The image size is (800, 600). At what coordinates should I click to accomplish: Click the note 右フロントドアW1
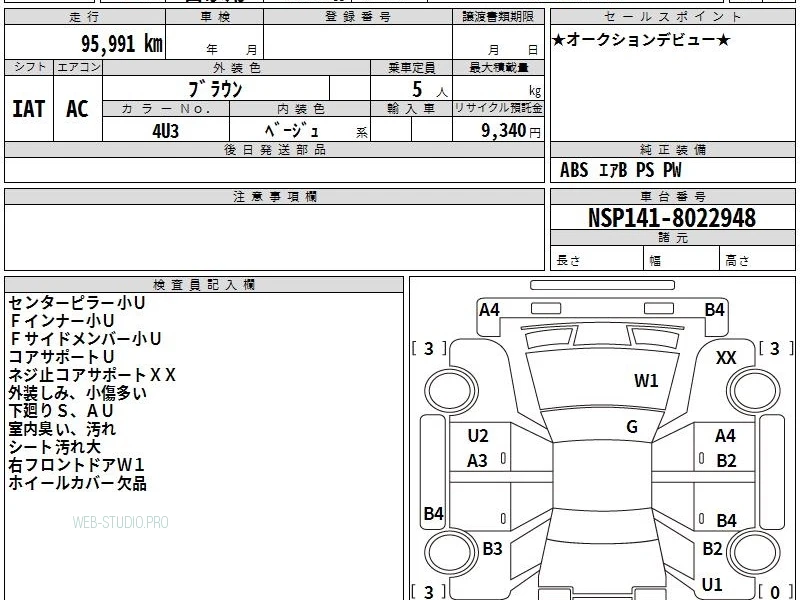(x=77, y=465)
